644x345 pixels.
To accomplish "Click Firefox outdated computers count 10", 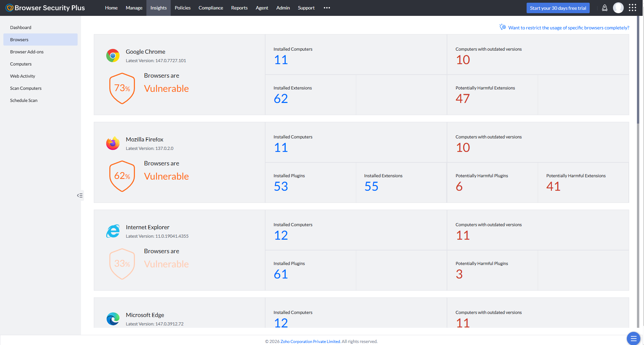I will pos(463,148).
